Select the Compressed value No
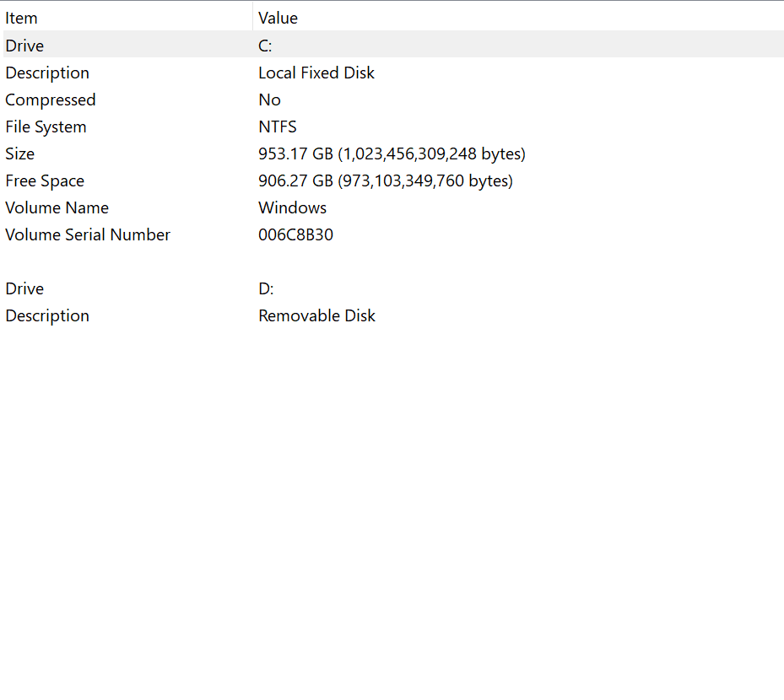The height and width of the screenshot is (700, 784). point(269,100)
